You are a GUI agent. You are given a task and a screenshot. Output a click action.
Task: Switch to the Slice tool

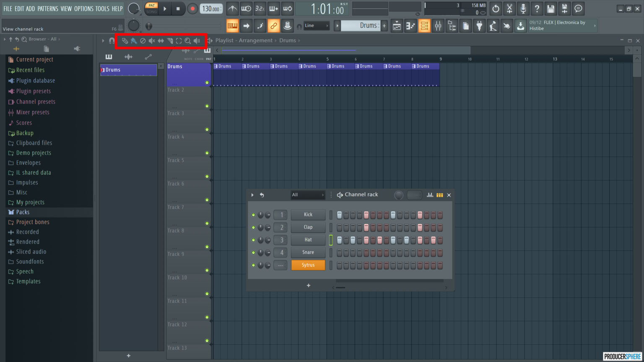(x=170, y=41)
